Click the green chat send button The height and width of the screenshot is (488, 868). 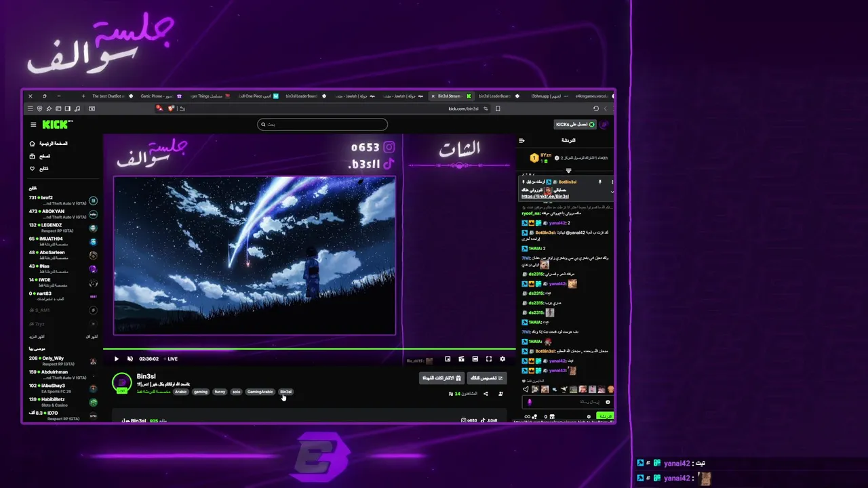[x=605, y=416]
